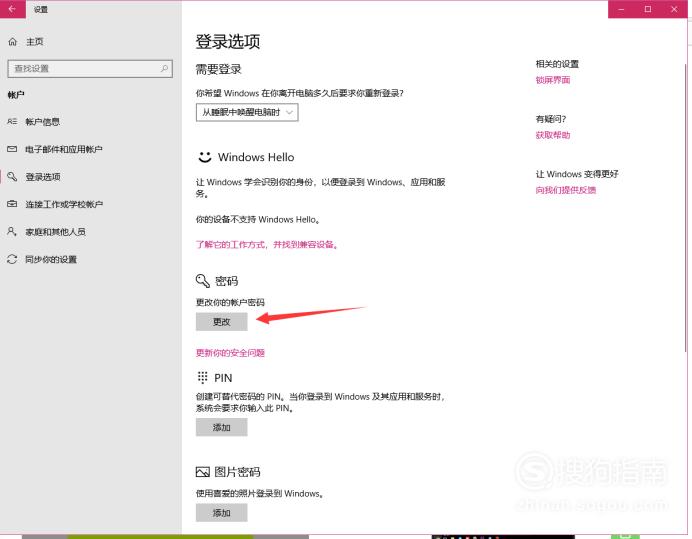Select 主页 in the sidebar
Screen dimensions: 692x539
tap(34, 42)
